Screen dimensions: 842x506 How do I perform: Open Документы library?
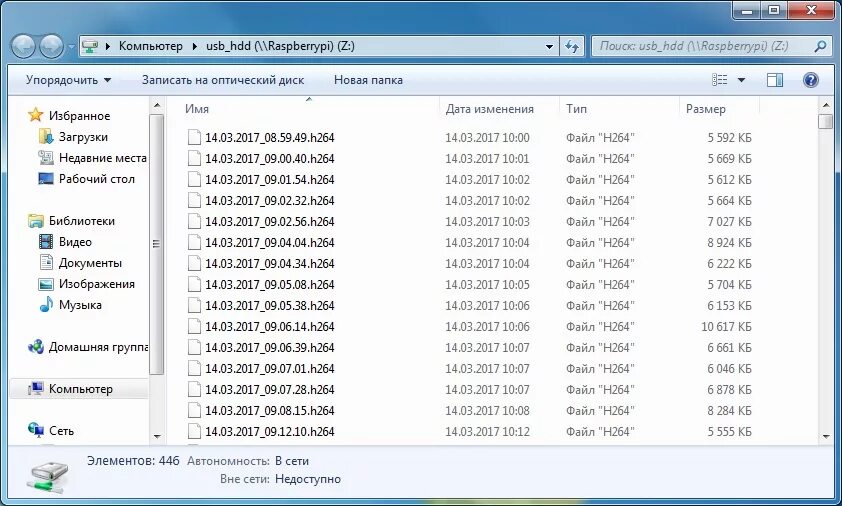[x=90, y=263]
